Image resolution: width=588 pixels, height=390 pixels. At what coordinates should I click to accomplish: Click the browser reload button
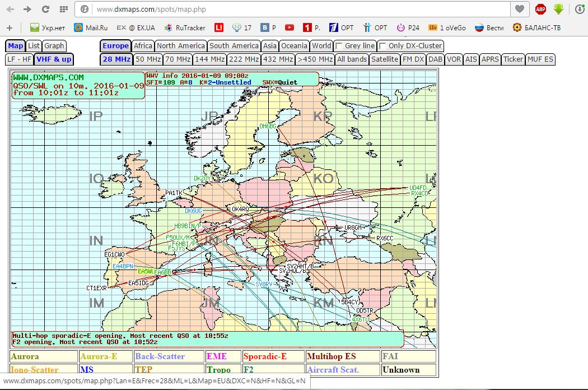point(45,10)
